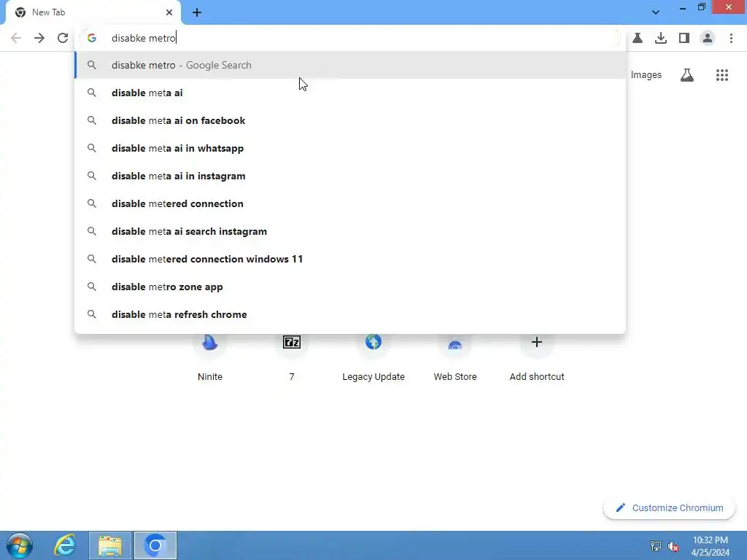Click the address bar text field
747x560 pixels.
(350, 38)
